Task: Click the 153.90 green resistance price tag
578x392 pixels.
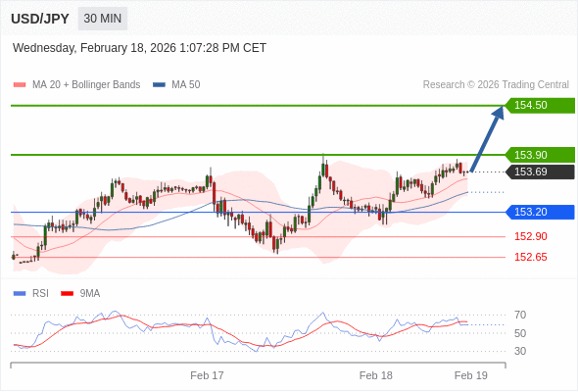Action: coord(540,155)
